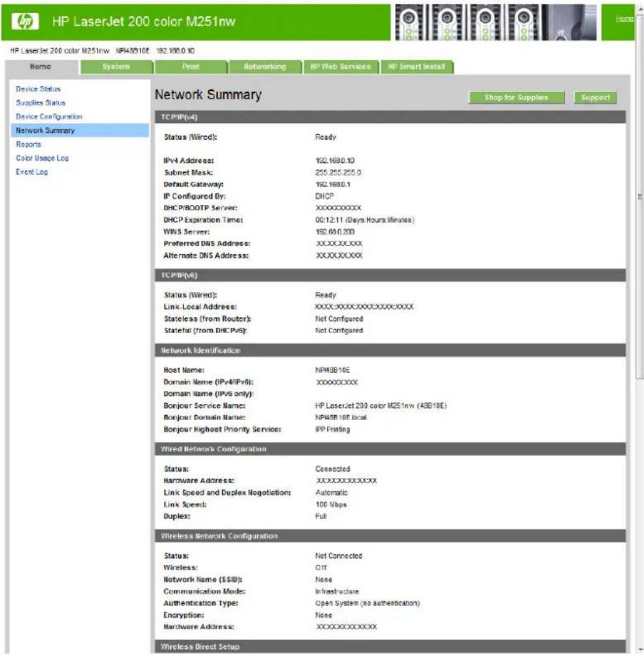This screenshot has height=655, width=644.
Task: Click the IPP Printing value
Action: coord(333,429)
